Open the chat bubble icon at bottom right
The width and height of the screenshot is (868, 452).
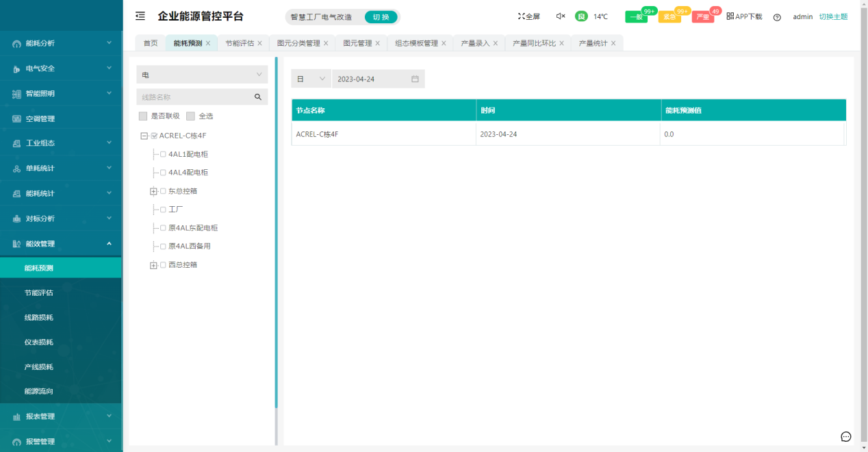(846, 437)
